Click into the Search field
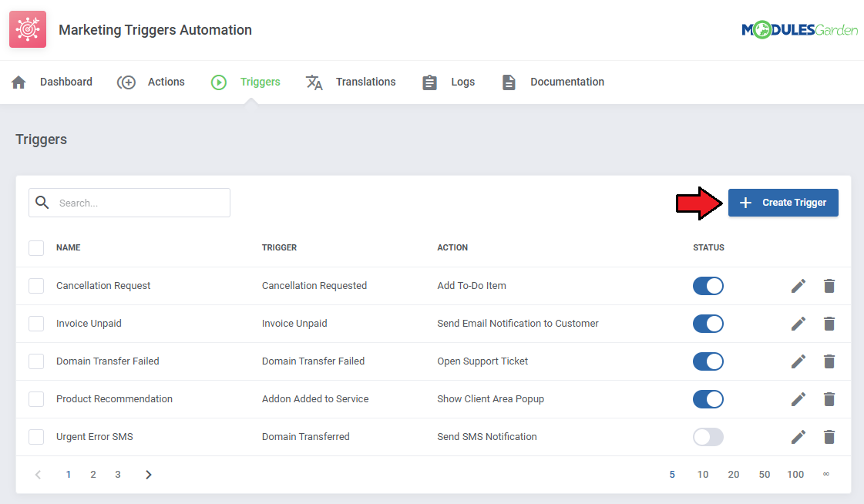The image size is (864, 504). (x=129, y=203)
